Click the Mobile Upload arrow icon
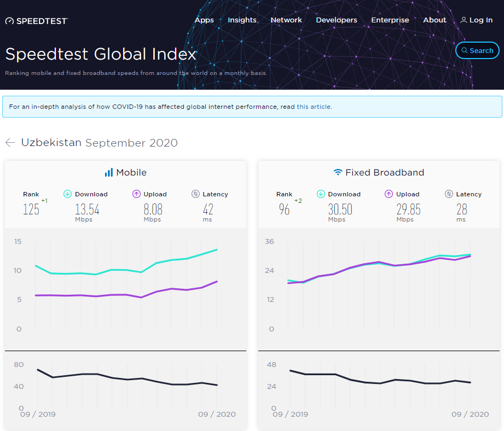 tap(136, 194)
